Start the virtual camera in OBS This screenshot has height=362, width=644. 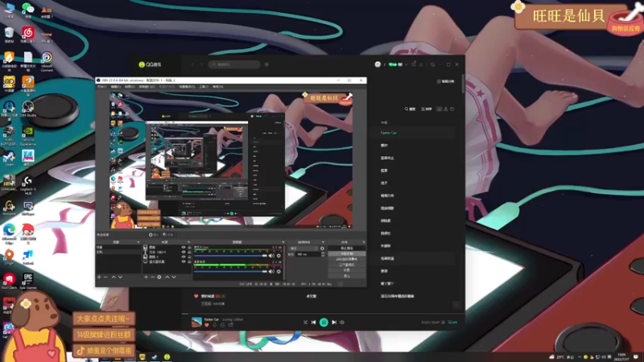coord(347,259)
